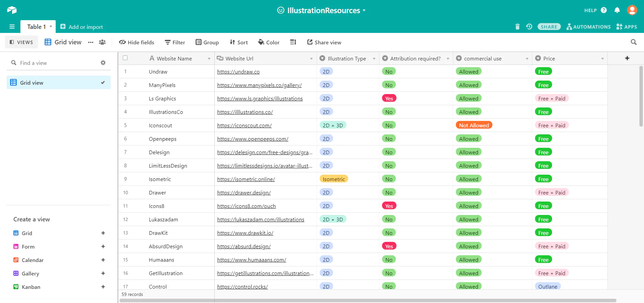Open notifications bell icon

click(617, 10)
